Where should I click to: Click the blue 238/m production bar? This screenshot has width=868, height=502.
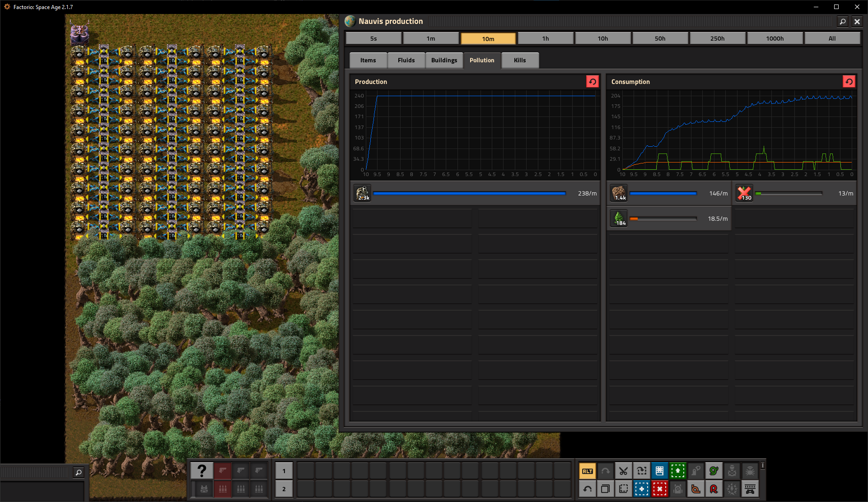(x=470, y=193)
